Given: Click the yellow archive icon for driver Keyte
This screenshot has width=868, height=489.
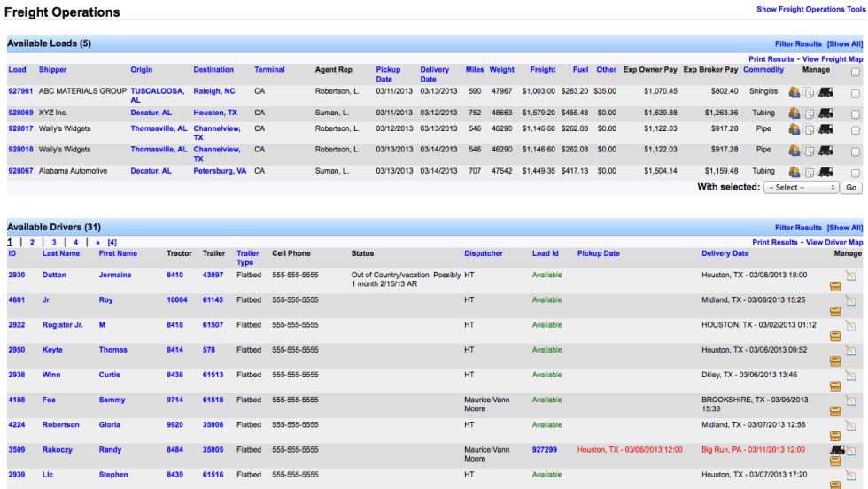Looking at the screenshot, I should tap(835, 361).
